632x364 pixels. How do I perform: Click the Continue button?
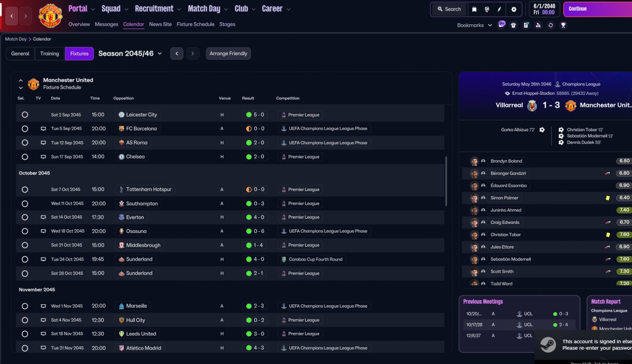tap(597, 9)
